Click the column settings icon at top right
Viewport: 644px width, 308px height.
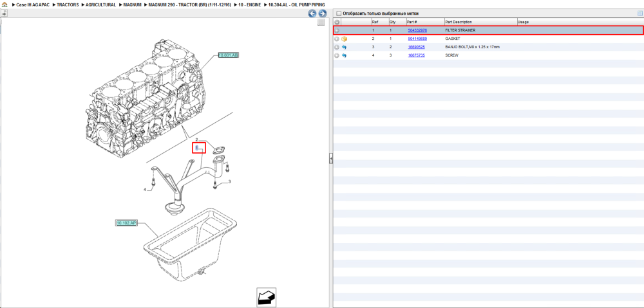[639, 13]
